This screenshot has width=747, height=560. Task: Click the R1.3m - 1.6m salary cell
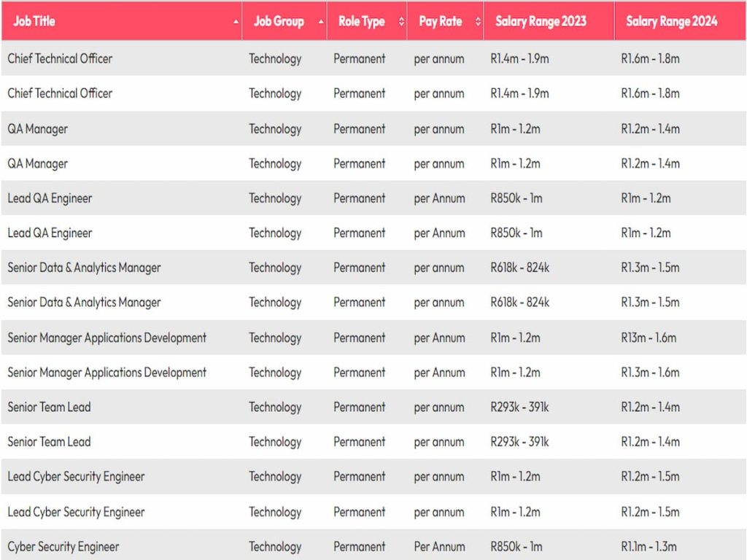coord(650,373)
